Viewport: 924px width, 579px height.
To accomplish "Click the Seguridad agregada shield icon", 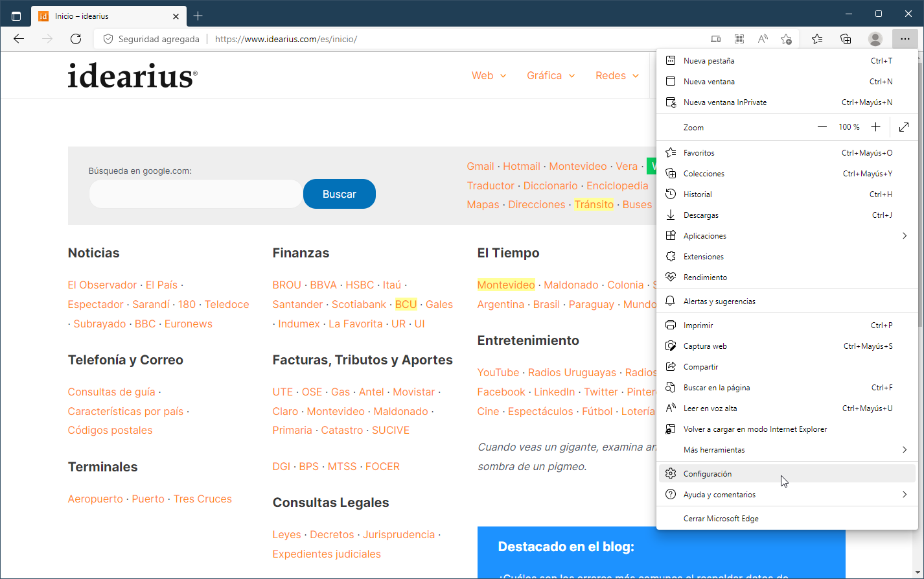I will pos(108,39).
